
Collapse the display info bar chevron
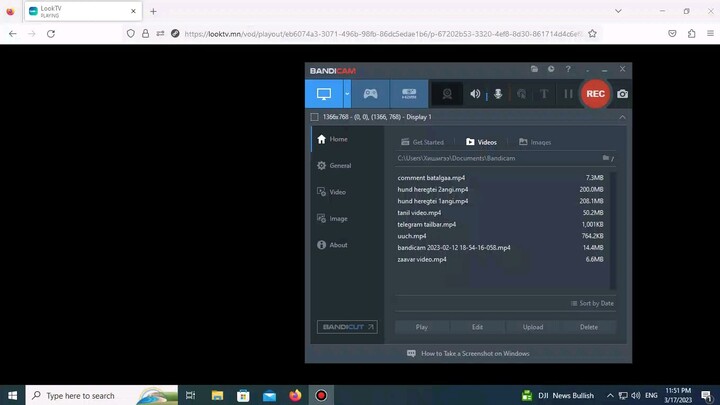tap(622, 117)
